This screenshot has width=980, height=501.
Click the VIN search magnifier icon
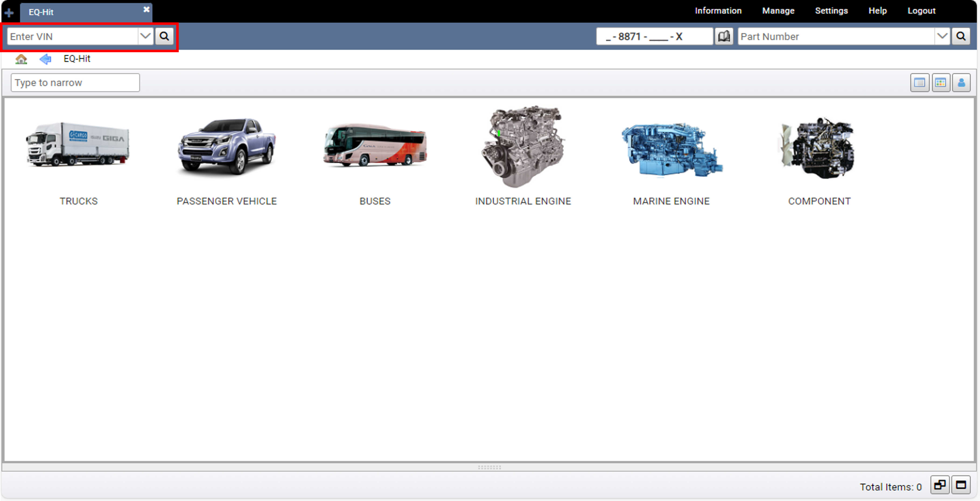coord(164,36)
